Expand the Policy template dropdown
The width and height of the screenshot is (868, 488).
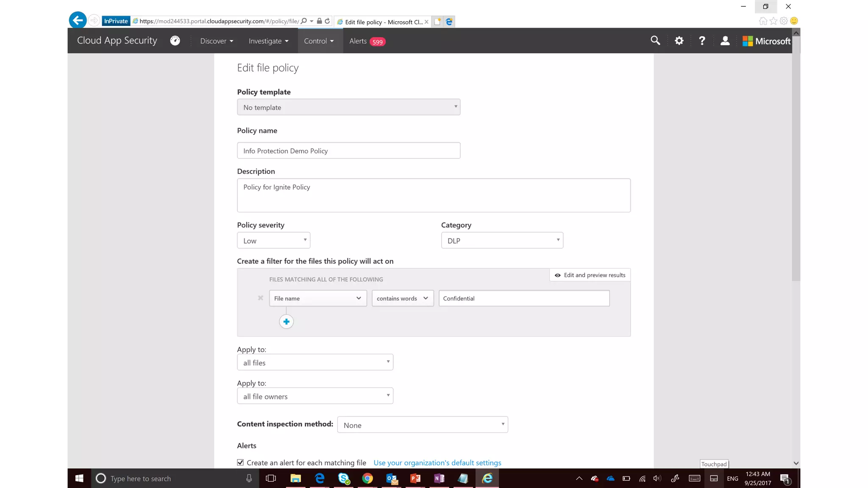coord(348,107)
